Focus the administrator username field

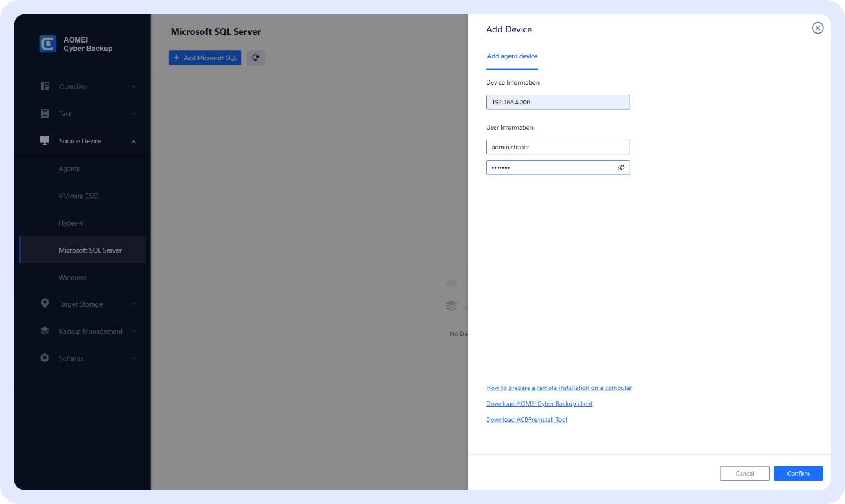558,147
